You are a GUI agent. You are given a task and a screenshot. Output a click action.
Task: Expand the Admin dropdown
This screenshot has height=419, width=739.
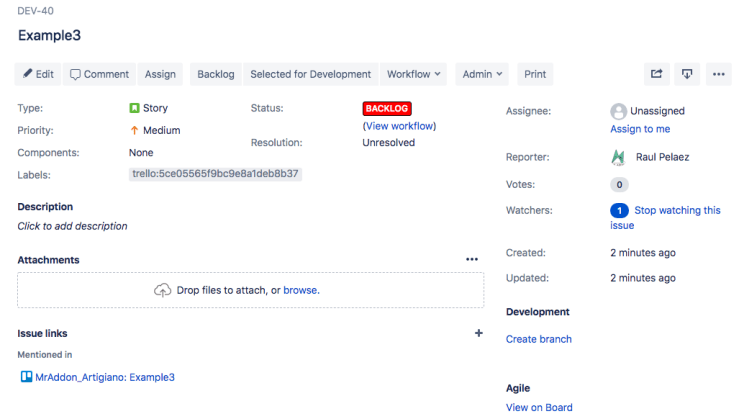(482, 74)
